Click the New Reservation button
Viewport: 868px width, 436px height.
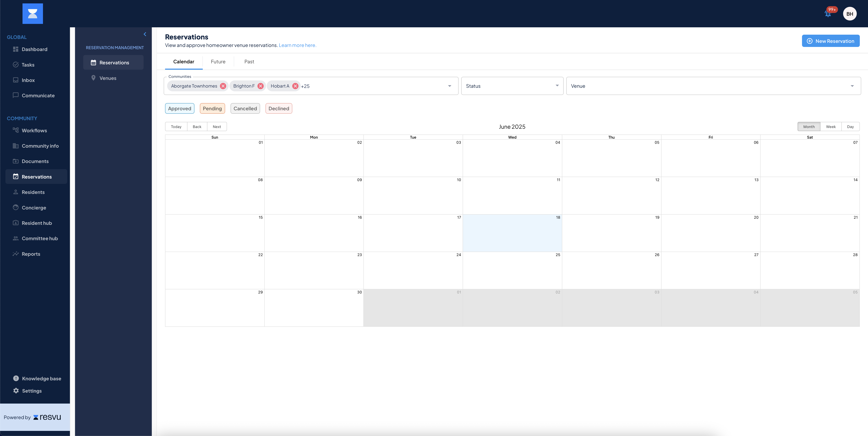(830, 41)
